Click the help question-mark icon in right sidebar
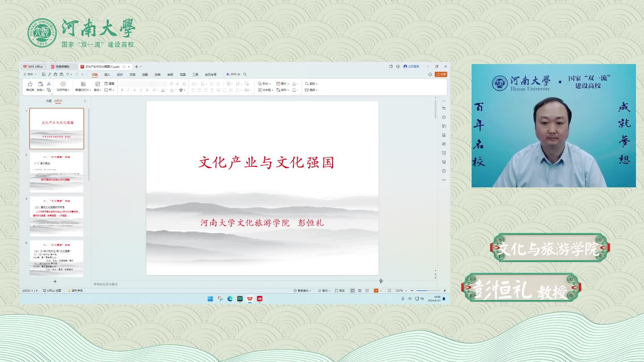The height and width of the screenshot is (362, 644). click(444, 171)
